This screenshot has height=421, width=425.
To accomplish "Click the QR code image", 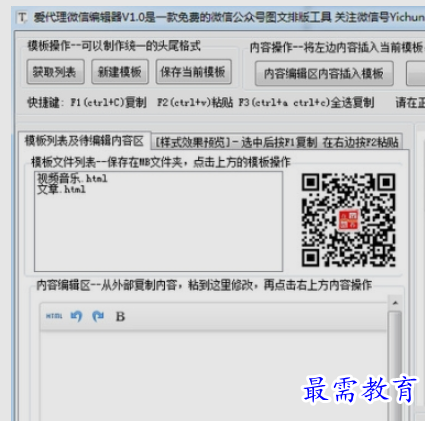I will pos(349,220).
